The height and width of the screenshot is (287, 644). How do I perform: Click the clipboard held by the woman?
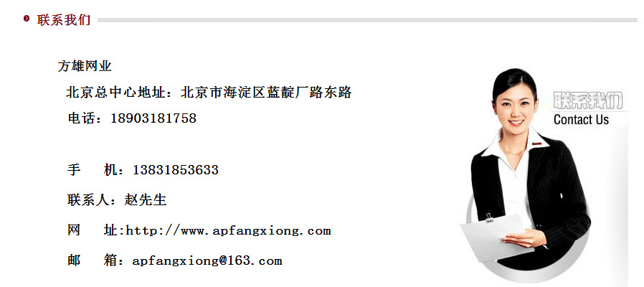tap(495, 237)
